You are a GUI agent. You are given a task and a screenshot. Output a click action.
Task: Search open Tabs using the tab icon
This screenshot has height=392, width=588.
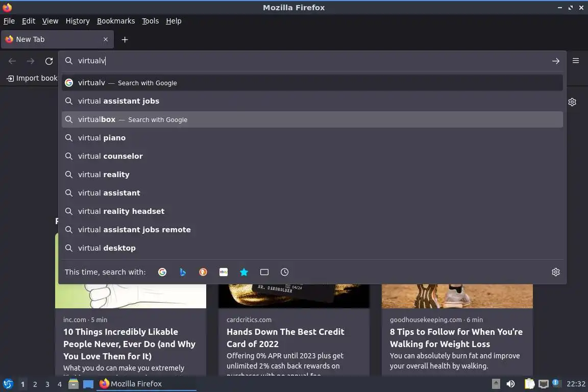coord(264,272)
